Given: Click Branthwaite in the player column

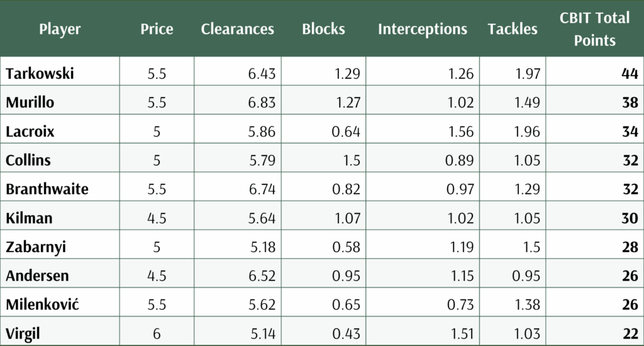Looking at the screenshot, I should point(47,189).
